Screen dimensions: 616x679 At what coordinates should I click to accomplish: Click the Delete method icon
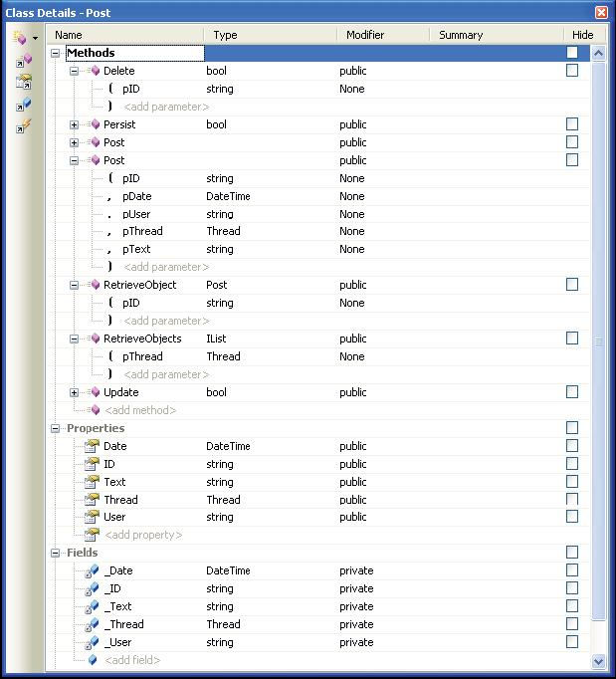coord(95,72)
